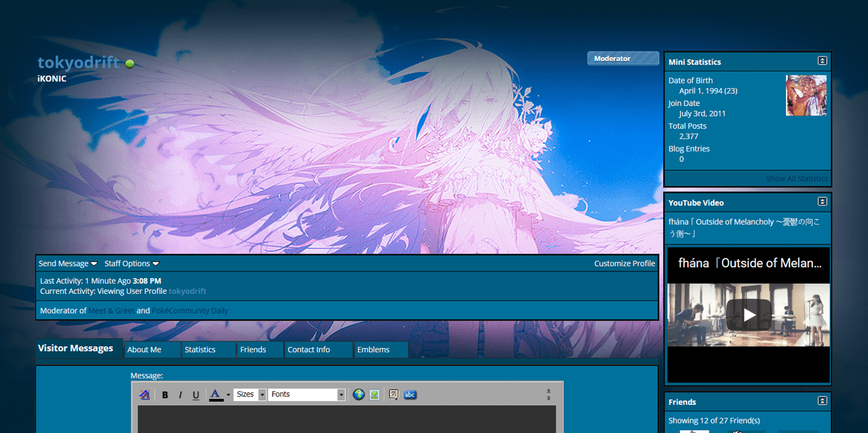Click the Blog Entries label
Screen dimensions: 868x433
pyautogui.click(x=689, y=149)
